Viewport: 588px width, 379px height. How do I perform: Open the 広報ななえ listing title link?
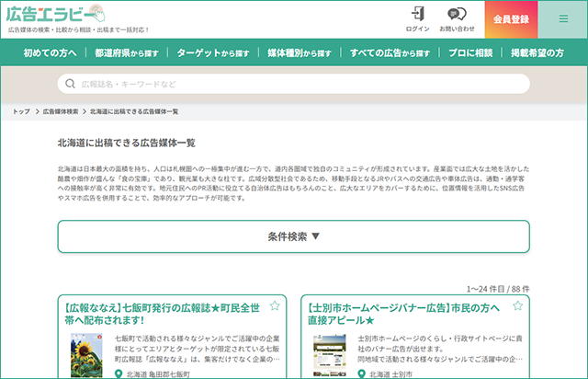pyautogui.click(x=163, y=312)
